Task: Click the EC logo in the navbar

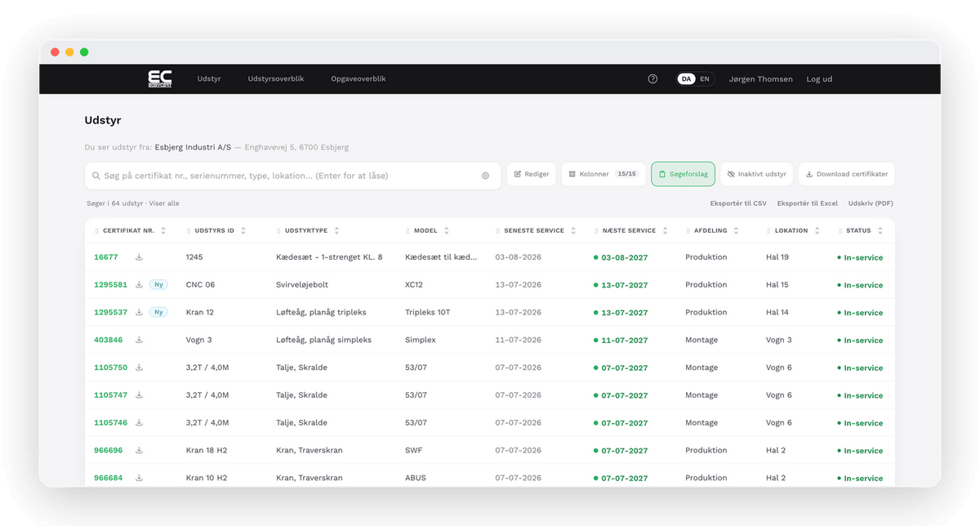Action: [160, 78]
